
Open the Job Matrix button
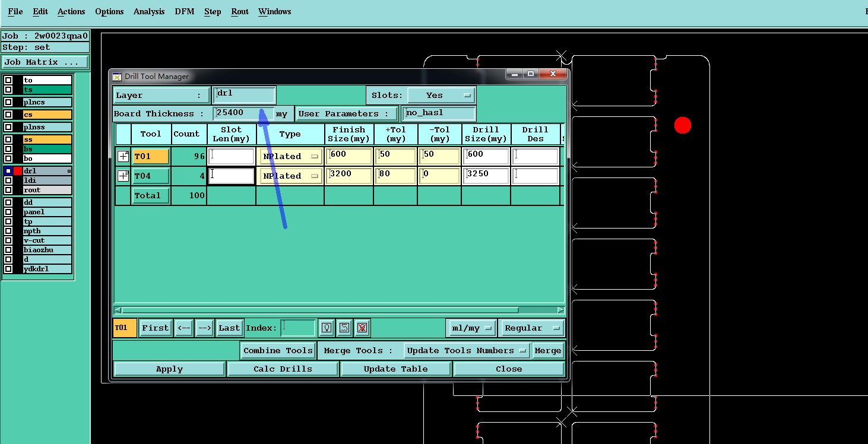pyautogui.click(x=45, y=62)
